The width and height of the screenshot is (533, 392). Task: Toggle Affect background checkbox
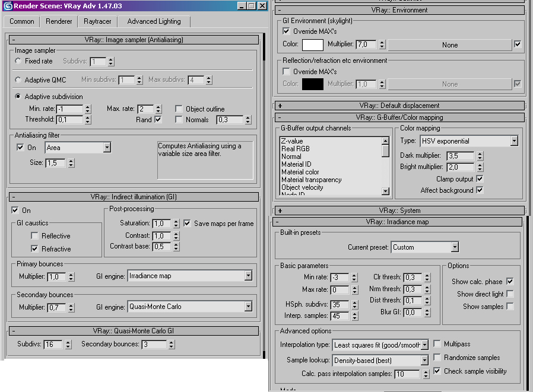pos(480,190)
